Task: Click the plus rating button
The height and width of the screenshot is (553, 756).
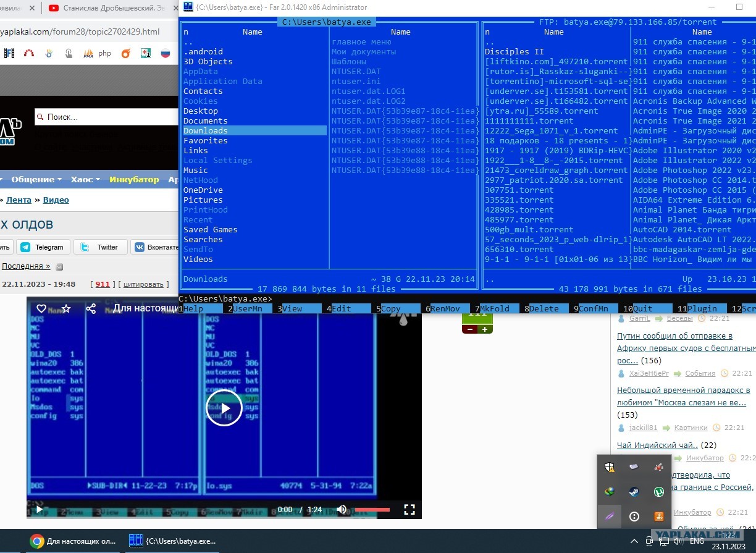Action: click(485, 329)
